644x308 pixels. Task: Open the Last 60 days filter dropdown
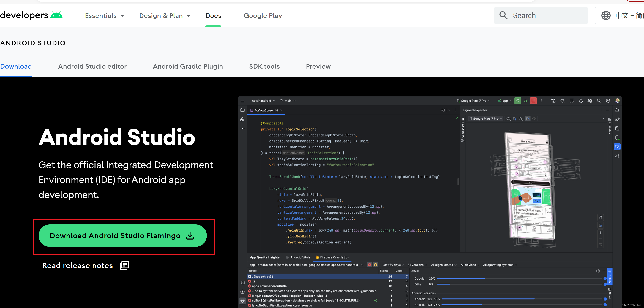pos(392,265)
